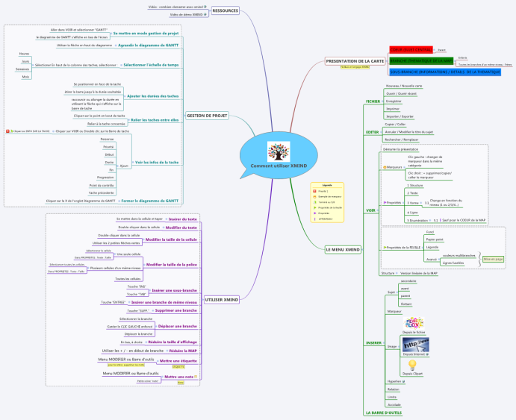The height and width of the screenshot is (420, 516).
Task: Select the PRESENTATION DE LA CARTE topic
Action: [x=355, y=61]
